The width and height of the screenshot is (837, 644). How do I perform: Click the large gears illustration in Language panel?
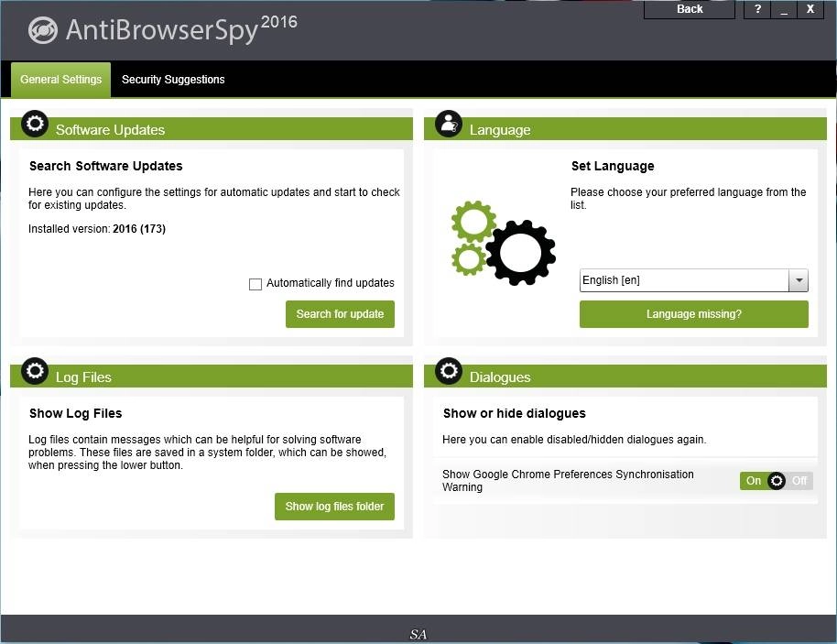(503, 243)
